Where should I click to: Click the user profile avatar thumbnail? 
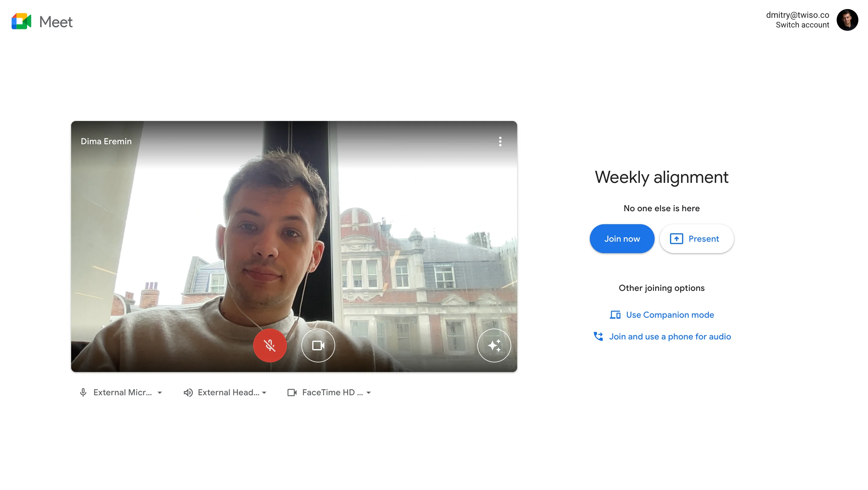[x=848, y=20]
